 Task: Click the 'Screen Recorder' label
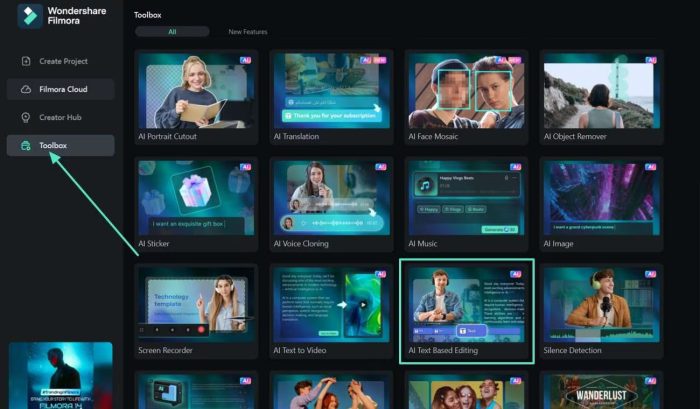[165, 351]
